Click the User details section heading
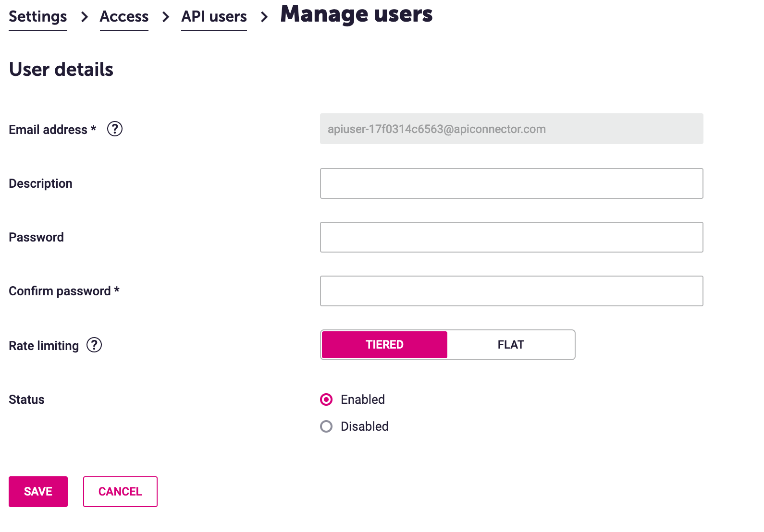 point(61,70)
